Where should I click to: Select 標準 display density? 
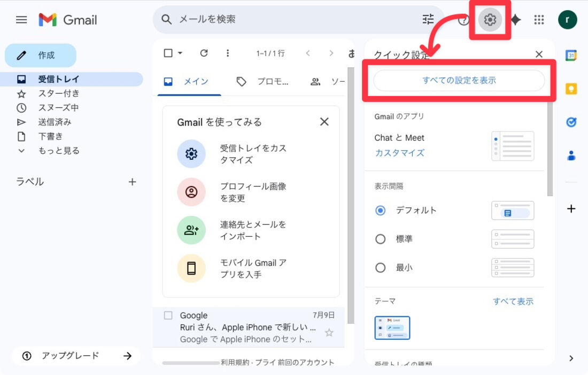380,239
